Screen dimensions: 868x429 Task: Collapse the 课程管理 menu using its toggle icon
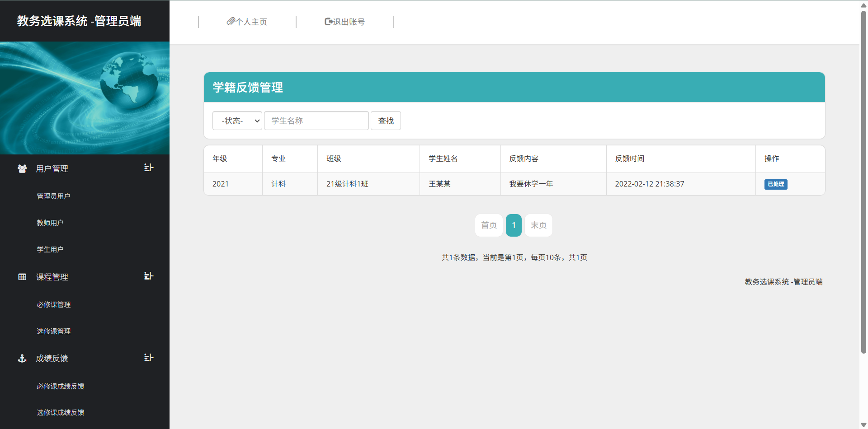pyautogui.click(x=149, y=276)
